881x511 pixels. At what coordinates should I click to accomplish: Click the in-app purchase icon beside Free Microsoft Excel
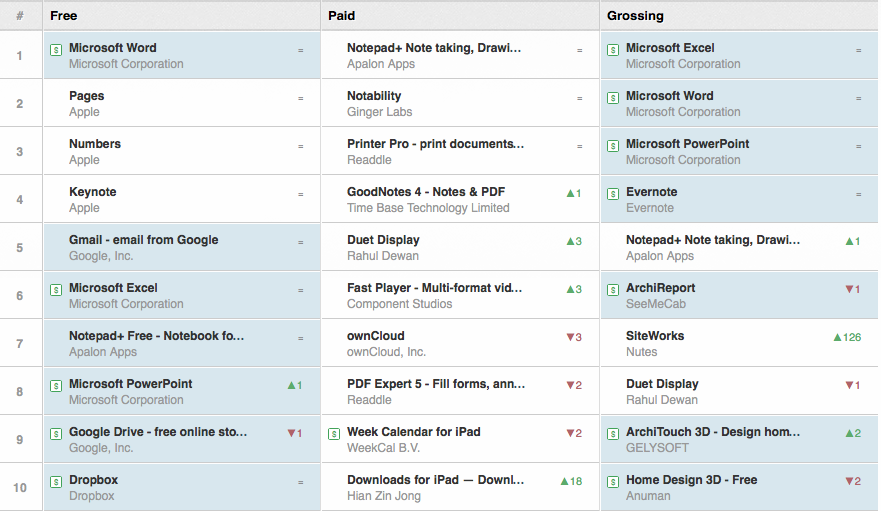pos(56,290)
